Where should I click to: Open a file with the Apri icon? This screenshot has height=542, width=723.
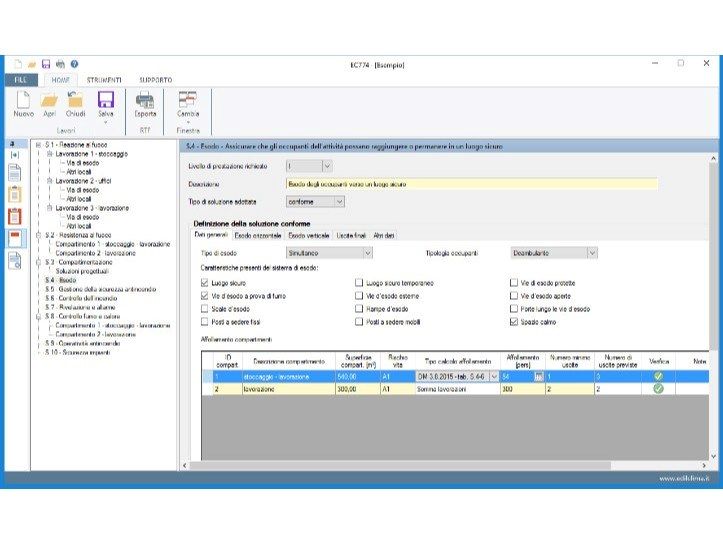tap(49, 100)
